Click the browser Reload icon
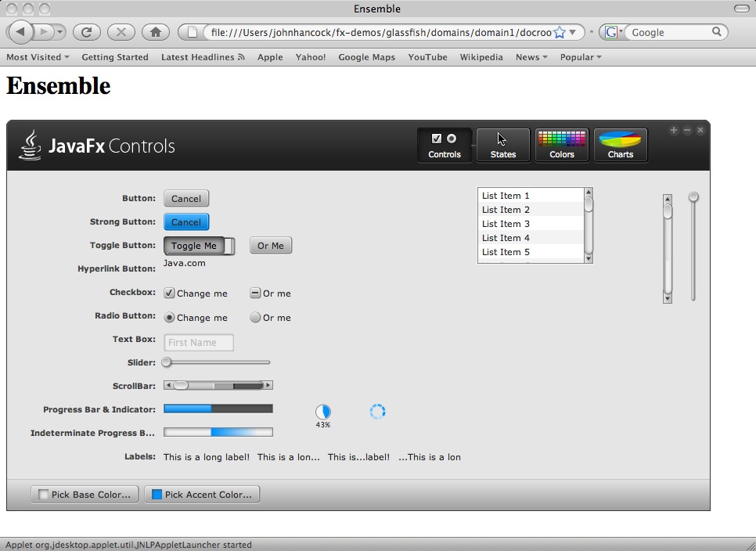The width and height of the screenshot is (756, 551). pos(86,32)
